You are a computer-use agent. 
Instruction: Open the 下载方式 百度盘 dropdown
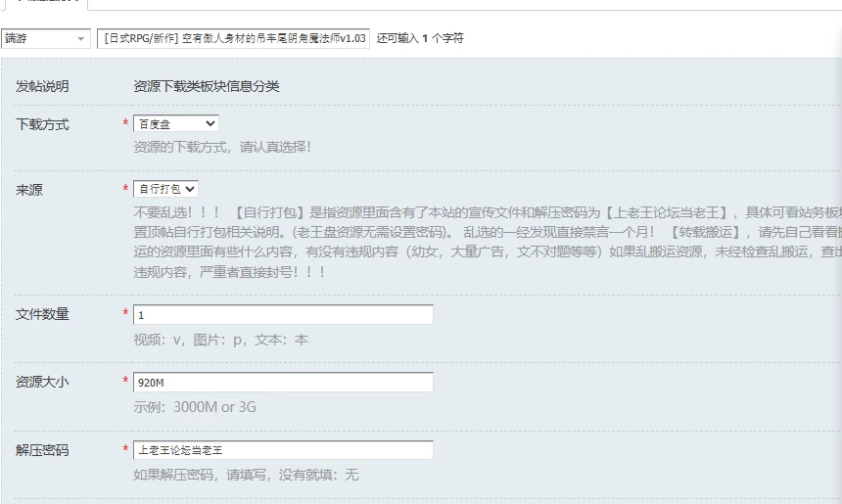(x=175, y=124)
